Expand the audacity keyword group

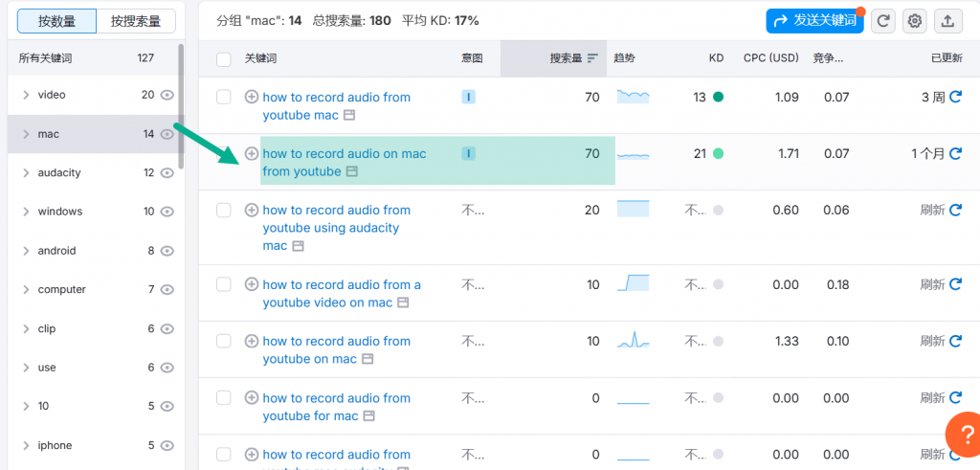(26, 172)
